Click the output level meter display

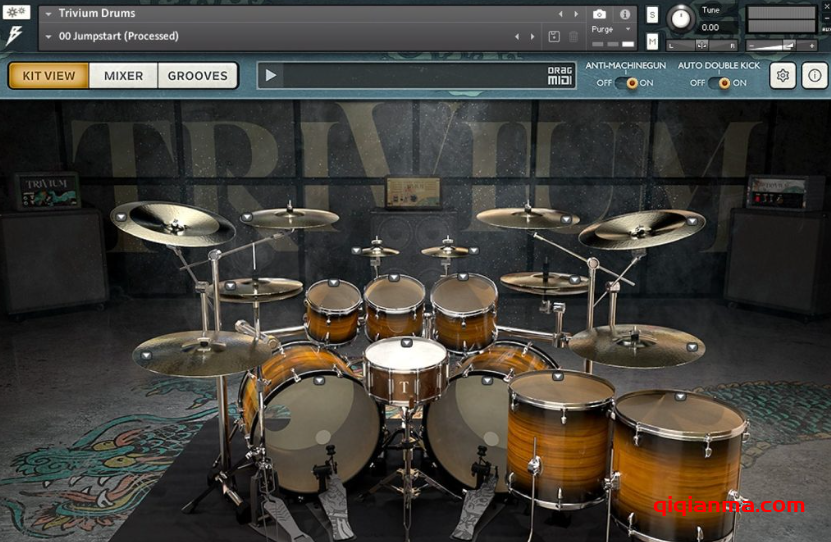point(781,20)
